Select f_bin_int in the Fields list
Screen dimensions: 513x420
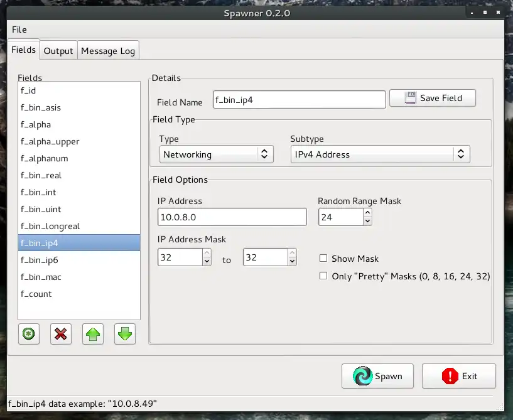point(79,193)
